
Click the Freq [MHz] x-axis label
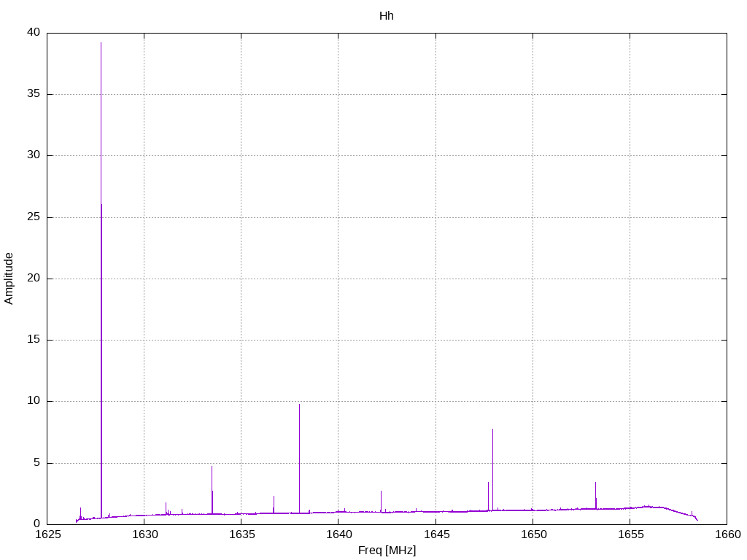point(387,551)
